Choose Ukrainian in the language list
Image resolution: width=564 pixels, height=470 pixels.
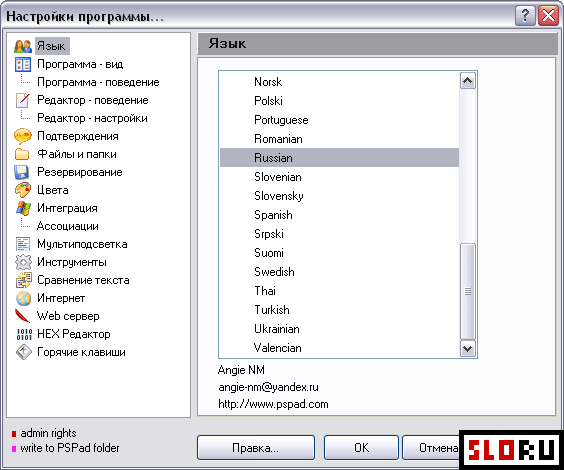tap(339, 329)
